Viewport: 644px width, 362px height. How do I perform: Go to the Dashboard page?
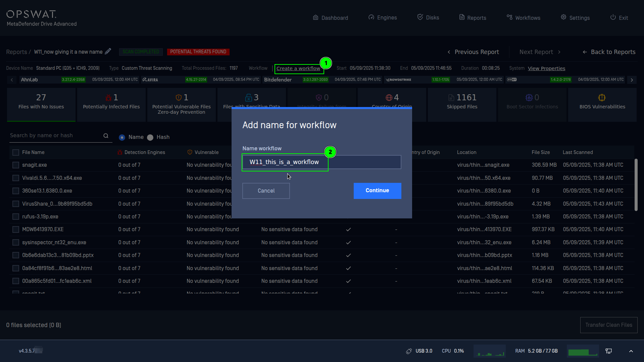tap(330, 17)
